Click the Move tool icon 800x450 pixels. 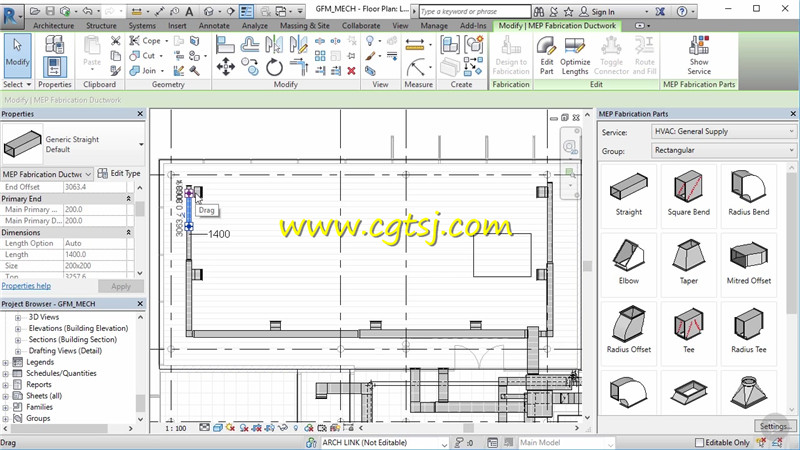(226, 67)
